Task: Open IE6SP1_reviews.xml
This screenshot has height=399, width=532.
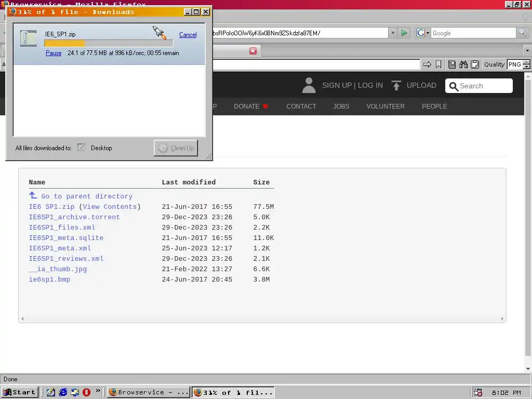Action: [66, 259]
